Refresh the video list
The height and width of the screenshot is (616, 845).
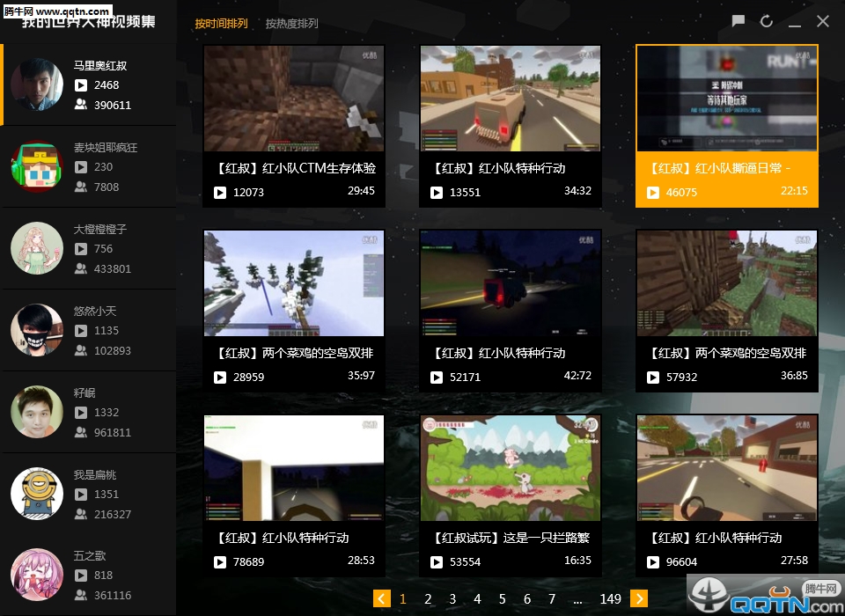pos(767,21)
